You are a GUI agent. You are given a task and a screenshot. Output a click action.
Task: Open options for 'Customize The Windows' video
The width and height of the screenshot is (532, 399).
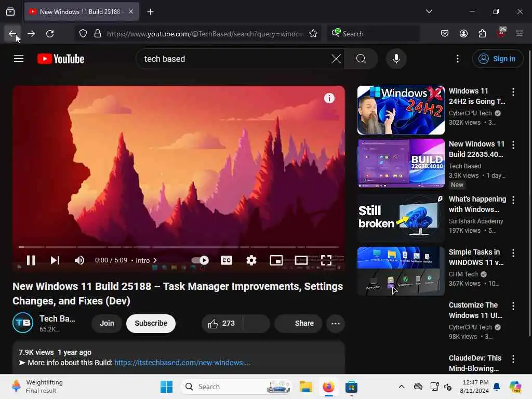[513, 306]
